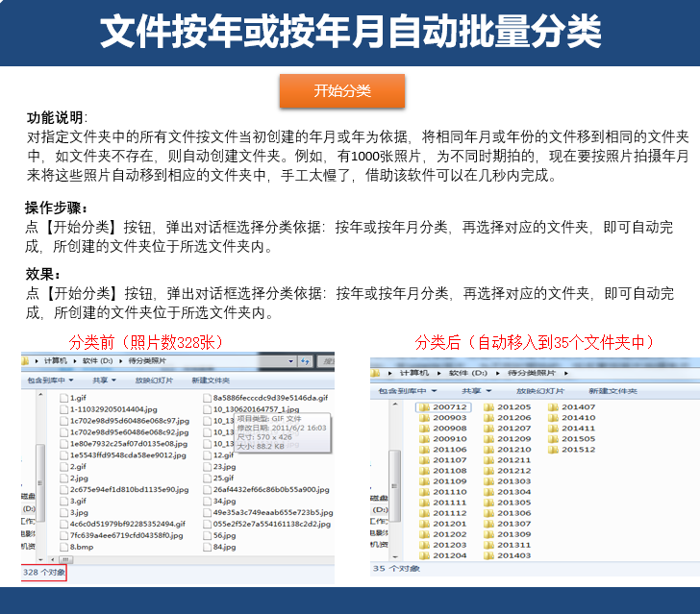Select folder name 201307
This screenshot has height=614, width=700.
click(513, 524)
